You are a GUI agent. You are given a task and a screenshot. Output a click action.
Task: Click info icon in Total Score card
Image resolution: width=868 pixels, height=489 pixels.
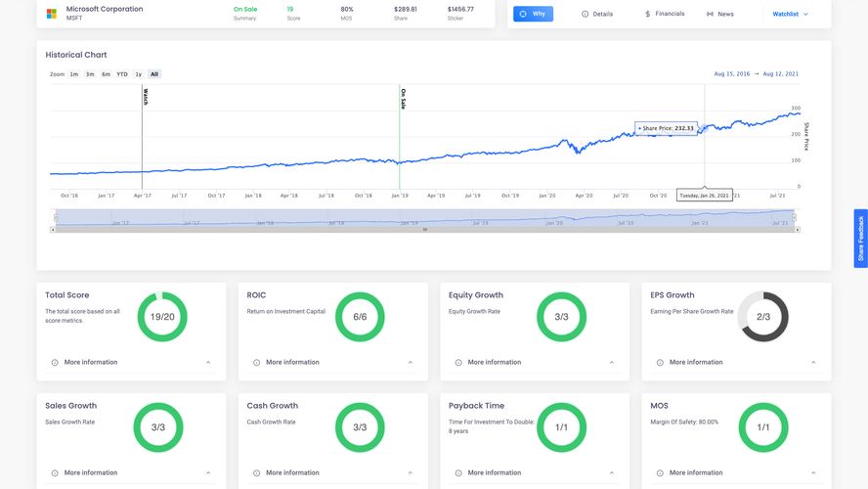click(55, 362)
